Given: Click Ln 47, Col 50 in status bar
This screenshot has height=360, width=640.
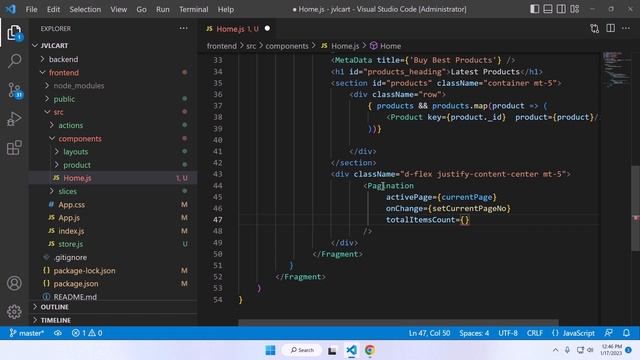Looking at the screenshot, I should coord(429,333).
